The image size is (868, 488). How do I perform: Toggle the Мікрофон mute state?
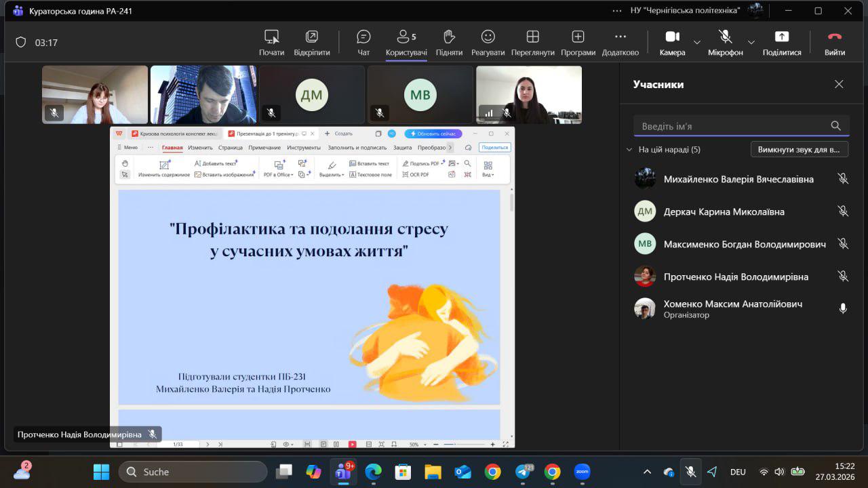point(725,42)
